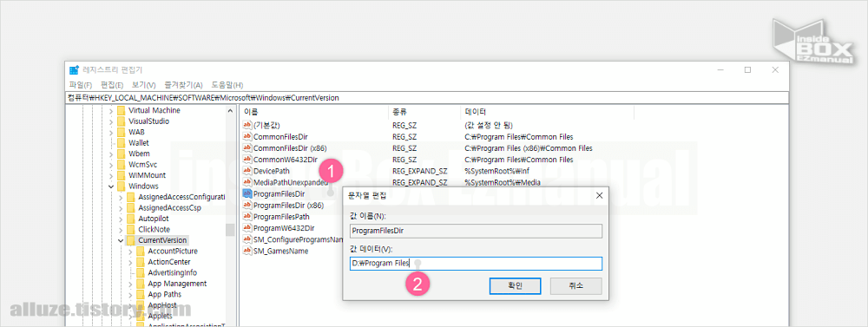Select the AccountPicture folder icon
This screenshot has height=327, width=868.
(x=140, y=251)
